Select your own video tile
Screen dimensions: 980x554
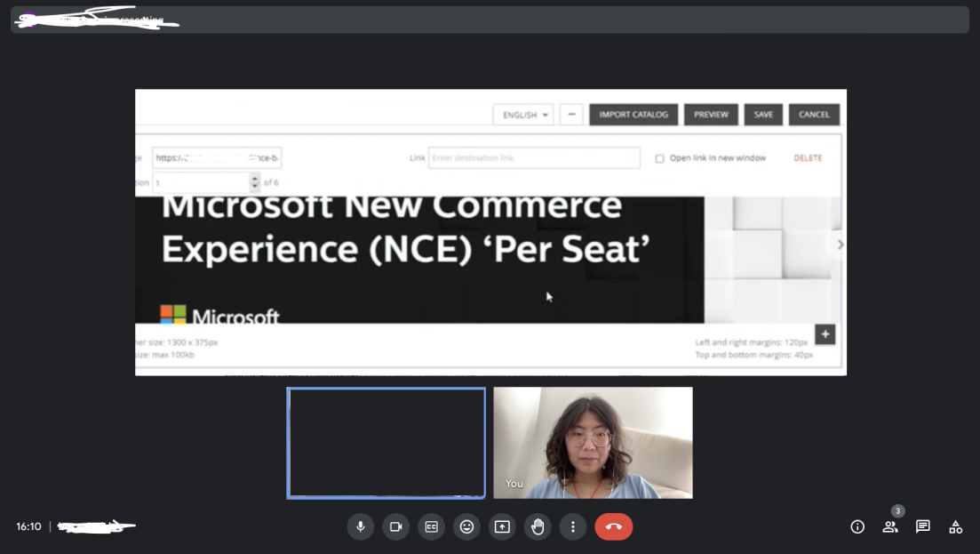click(593, 443)
